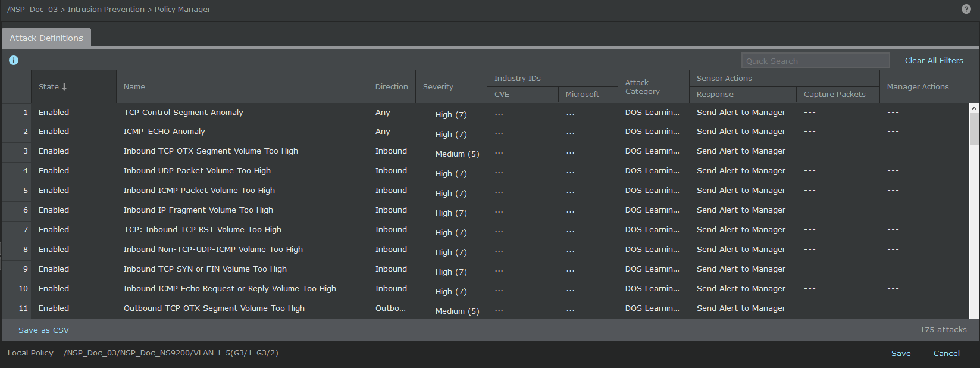Focus the Quick Search field
The height and width of the screenshot is (368, 980).
pyautogui.click(x=815, y=61)
